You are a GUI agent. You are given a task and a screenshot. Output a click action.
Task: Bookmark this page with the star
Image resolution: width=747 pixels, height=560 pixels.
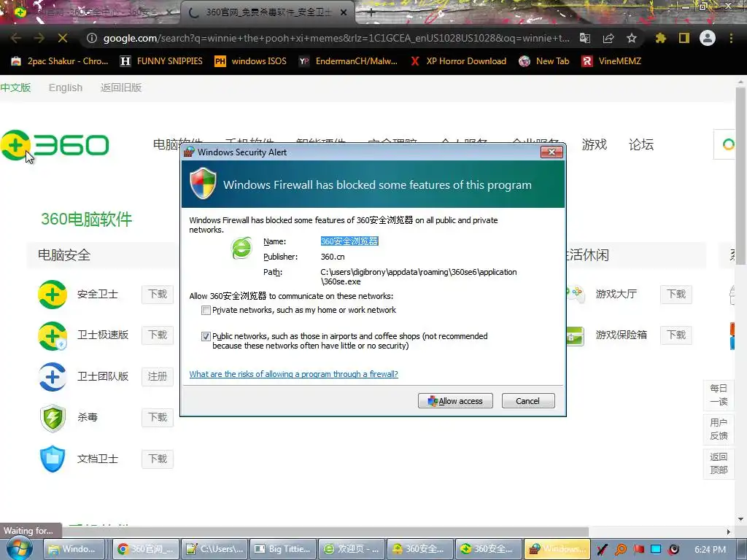pos(632,38)
